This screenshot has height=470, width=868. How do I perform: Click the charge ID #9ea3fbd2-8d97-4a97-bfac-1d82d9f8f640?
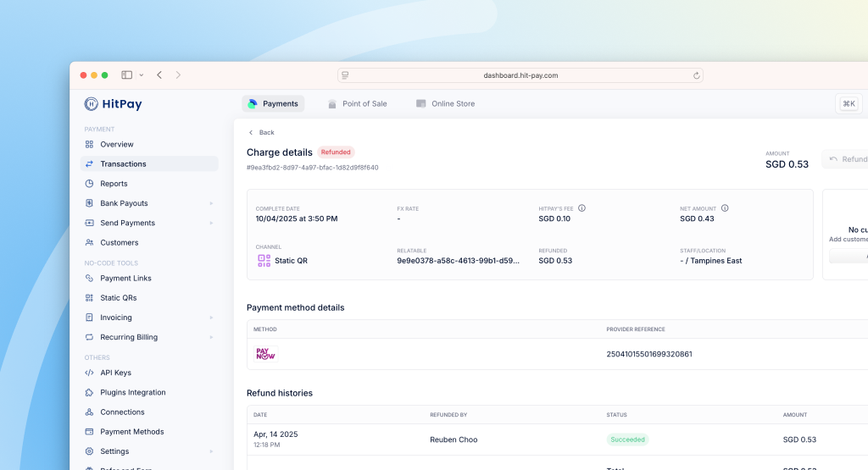pyautogui.click(x=312, y=168)
